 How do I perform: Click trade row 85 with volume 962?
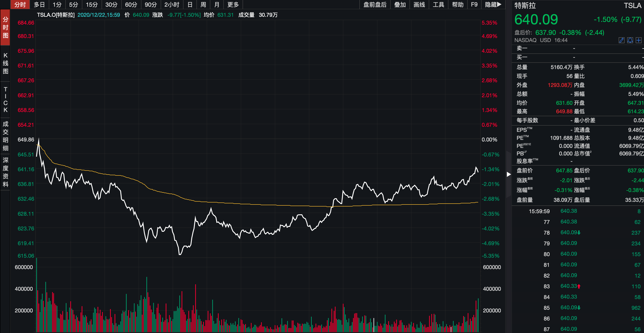click(x=578, y=308)
